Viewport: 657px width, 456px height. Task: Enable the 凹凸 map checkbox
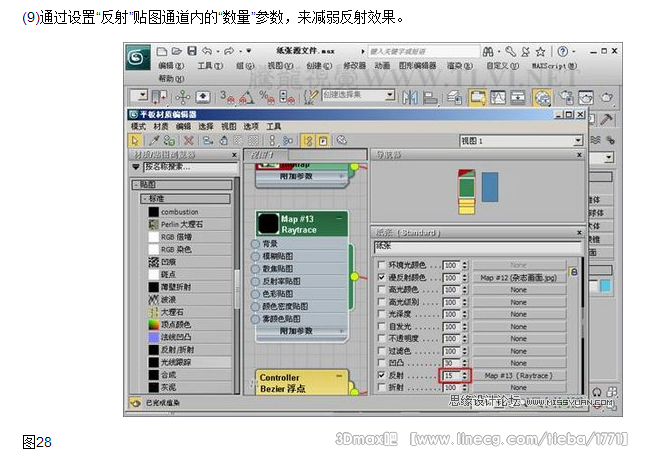pos(381,363)
